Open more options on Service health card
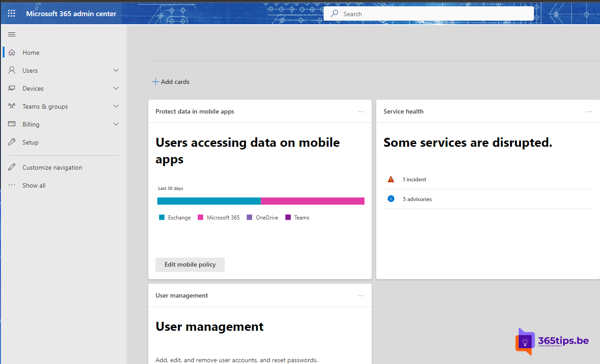Screen dimensions: 600x364 point(589,112)
